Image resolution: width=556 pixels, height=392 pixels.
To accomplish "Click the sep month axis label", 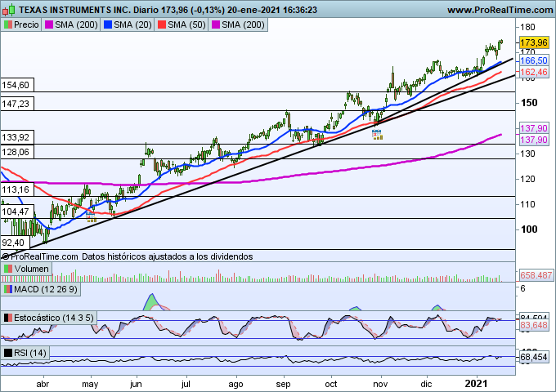I will coord(283,384).
